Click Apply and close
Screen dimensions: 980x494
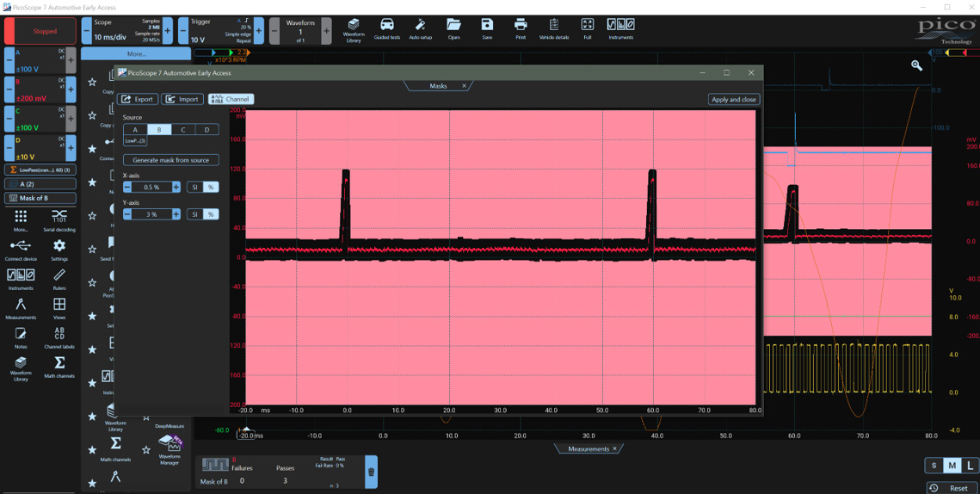tap(733, 99)
